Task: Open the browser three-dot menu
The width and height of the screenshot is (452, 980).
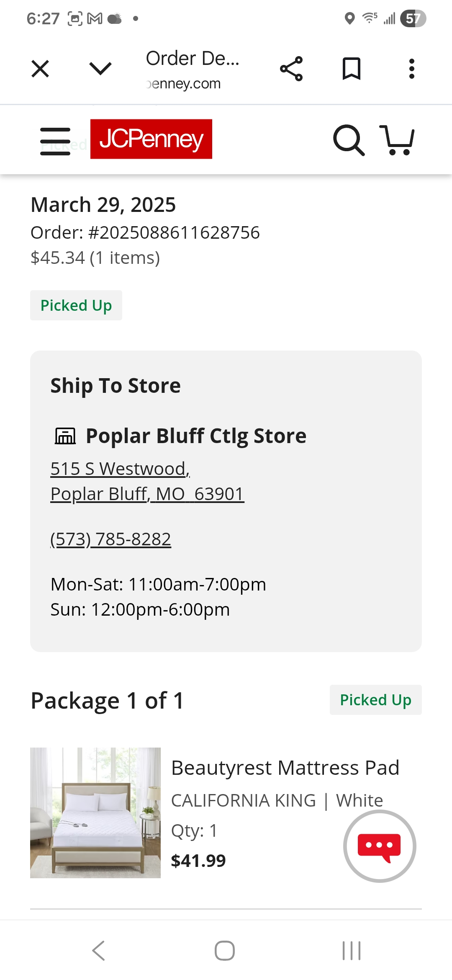Action: point(412,69)
